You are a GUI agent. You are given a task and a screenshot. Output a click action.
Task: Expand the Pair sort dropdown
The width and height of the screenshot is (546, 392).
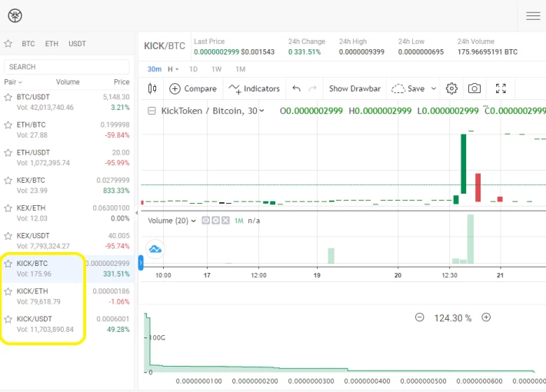click(14, 81)
